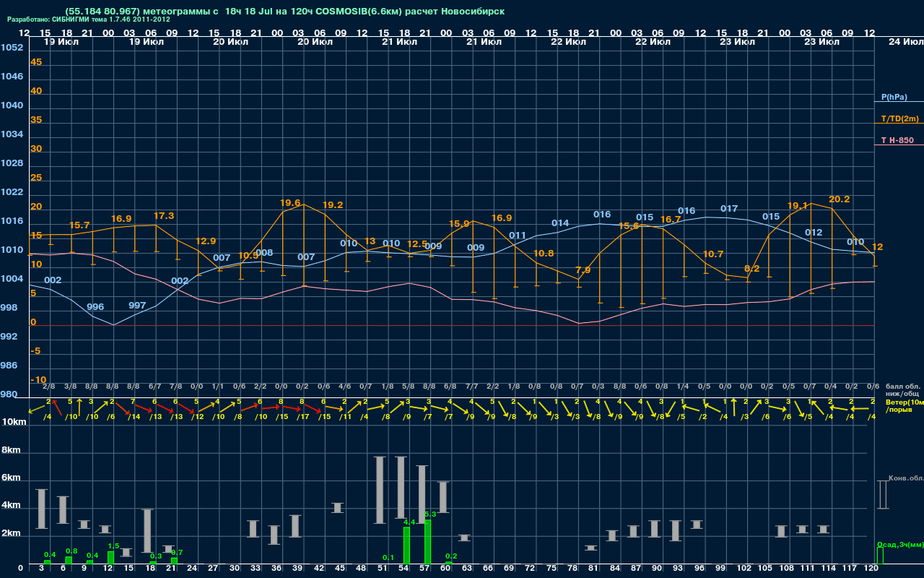The image size is (924, 578).
Task: Click the 'балл обл. ниж/общ' legend label
Action: (902, 390)
